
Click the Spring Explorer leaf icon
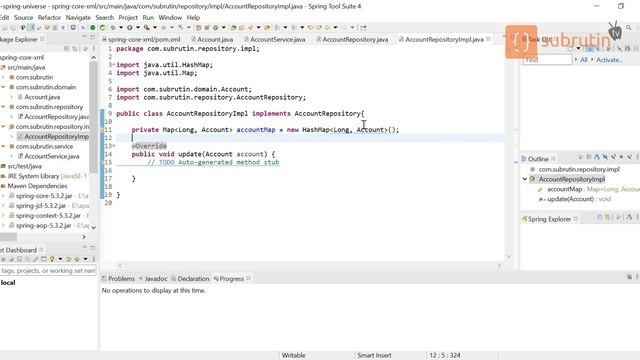pyautogui.click(x=524, y=219)
